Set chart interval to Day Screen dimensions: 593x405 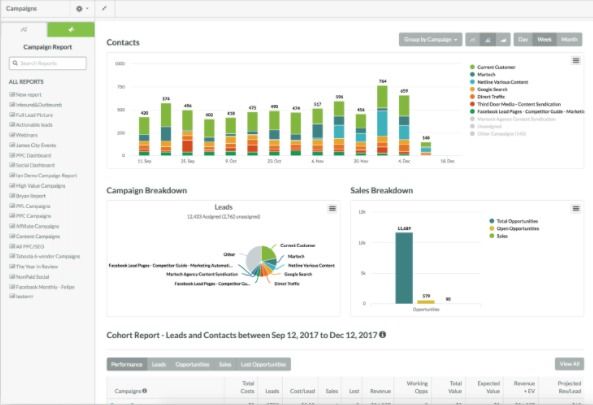(523, 39)
